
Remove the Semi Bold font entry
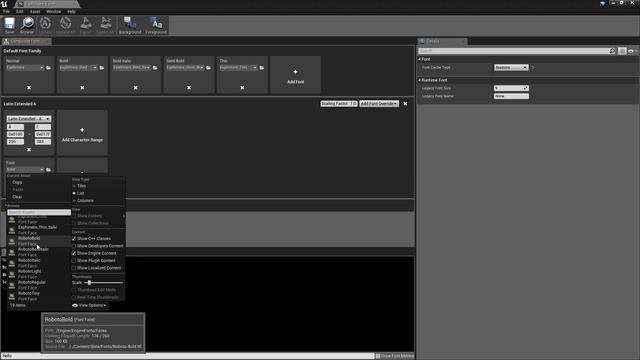click(189, 88)
